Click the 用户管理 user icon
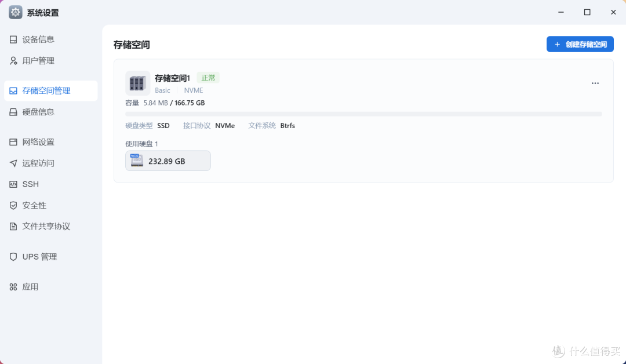The width and height of the screenshot is (626, 364). click(13, 61)
